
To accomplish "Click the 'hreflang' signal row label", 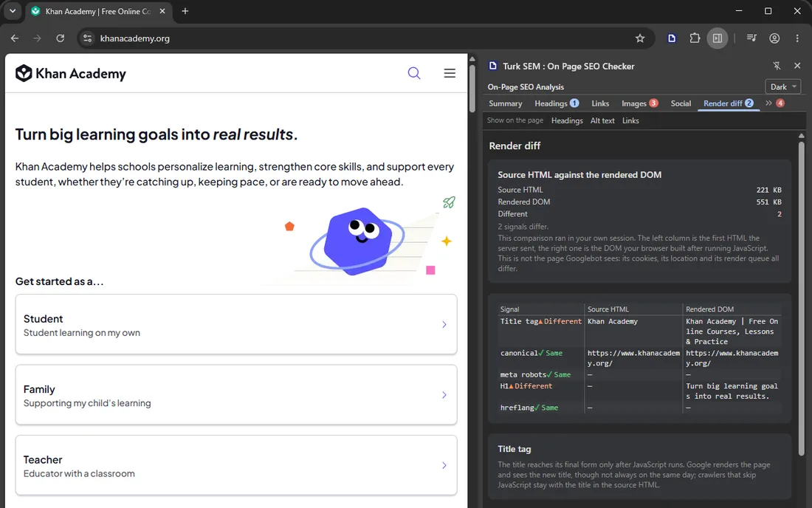I will point(517,408).
